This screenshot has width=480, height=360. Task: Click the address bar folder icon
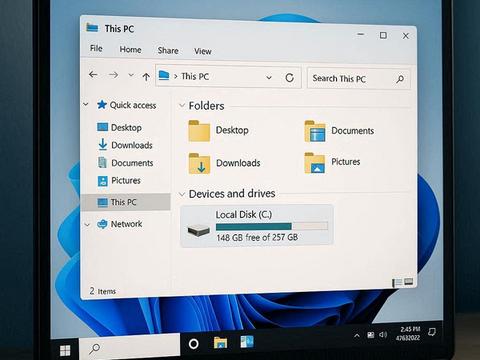(164, 75)
